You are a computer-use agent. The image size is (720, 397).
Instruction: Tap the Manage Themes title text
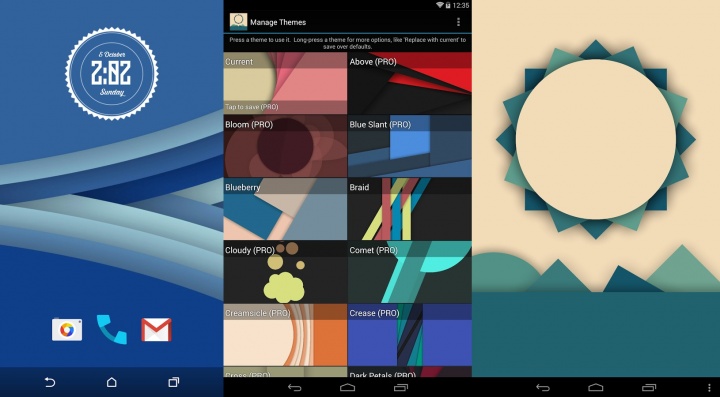(278, 22)
